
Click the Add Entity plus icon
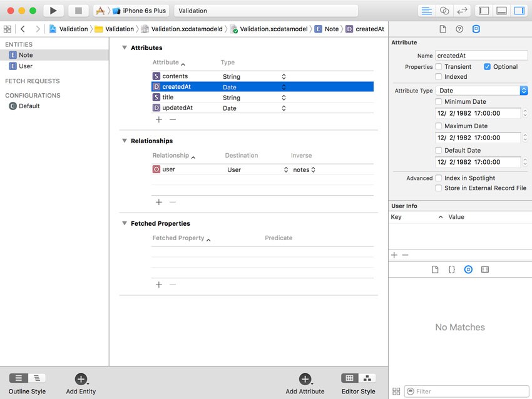tap(81, 379)
